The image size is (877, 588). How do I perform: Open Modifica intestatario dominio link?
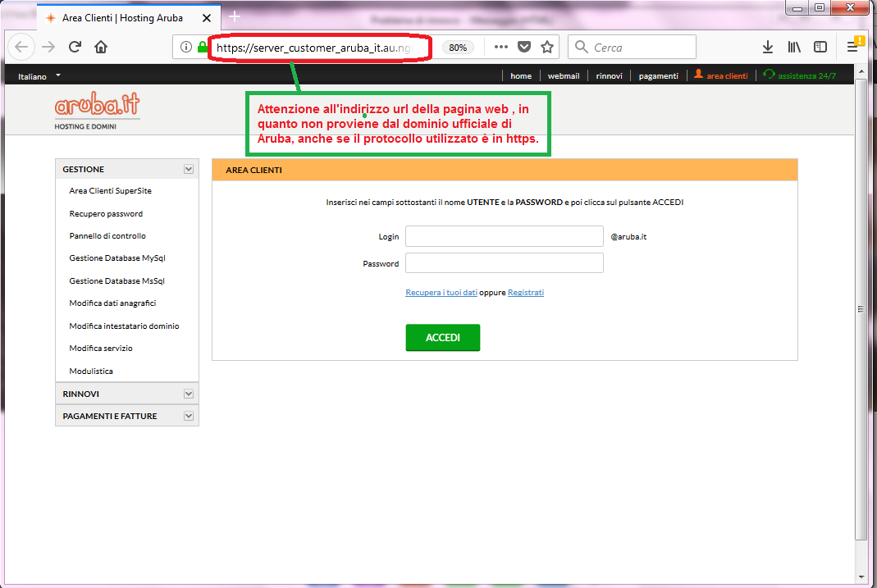(x=124, y=326)
